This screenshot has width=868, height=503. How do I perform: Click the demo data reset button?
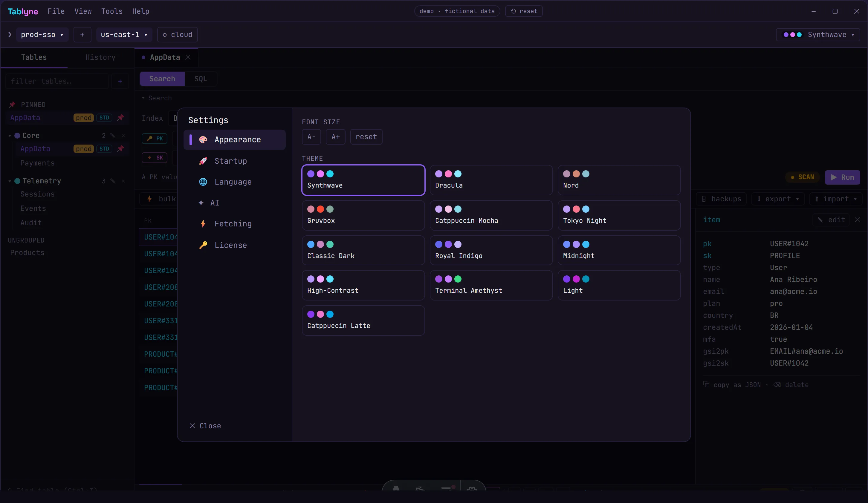[524, 11]
